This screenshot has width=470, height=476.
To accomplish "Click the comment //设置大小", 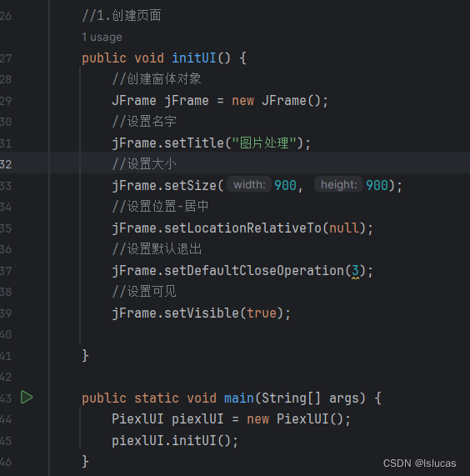I will point(144,164).
